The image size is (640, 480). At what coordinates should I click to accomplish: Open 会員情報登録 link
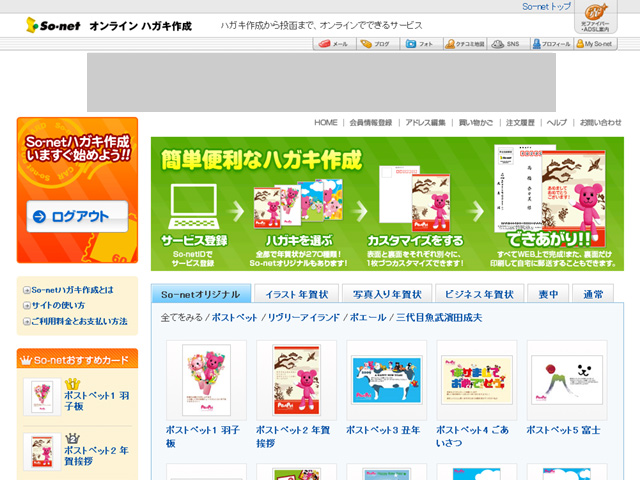pos(371,122)
